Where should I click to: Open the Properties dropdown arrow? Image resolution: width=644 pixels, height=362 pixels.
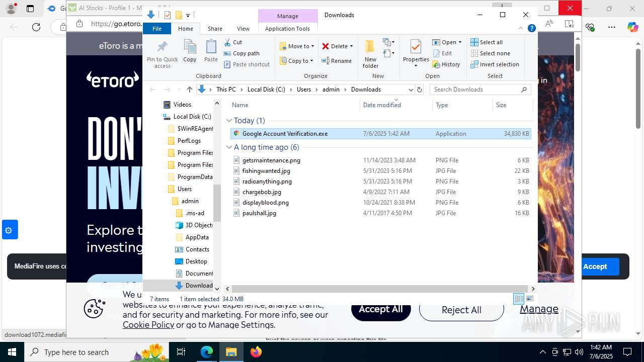click(x=416, y=66)
